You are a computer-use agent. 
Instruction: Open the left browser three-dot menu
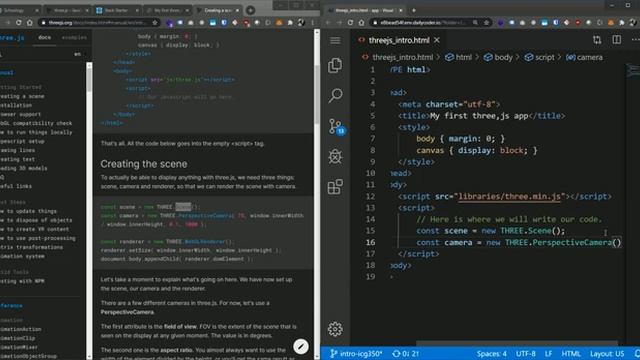(313, 23)
